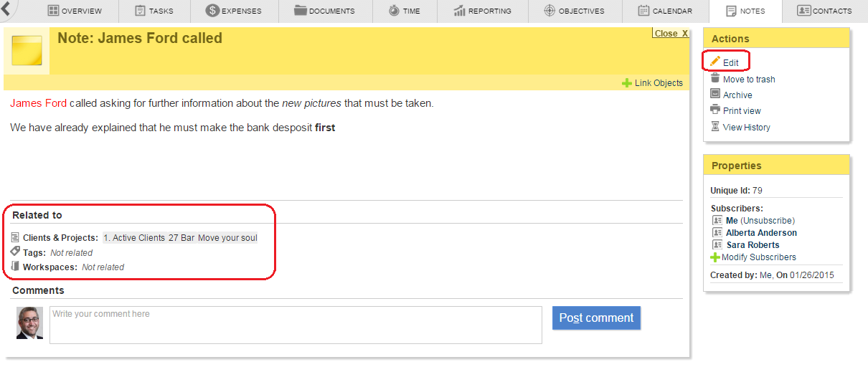Viewport: 868px width, 367px height.
Task: Click the Archive box icon
Action: click(x=715, y=95)
